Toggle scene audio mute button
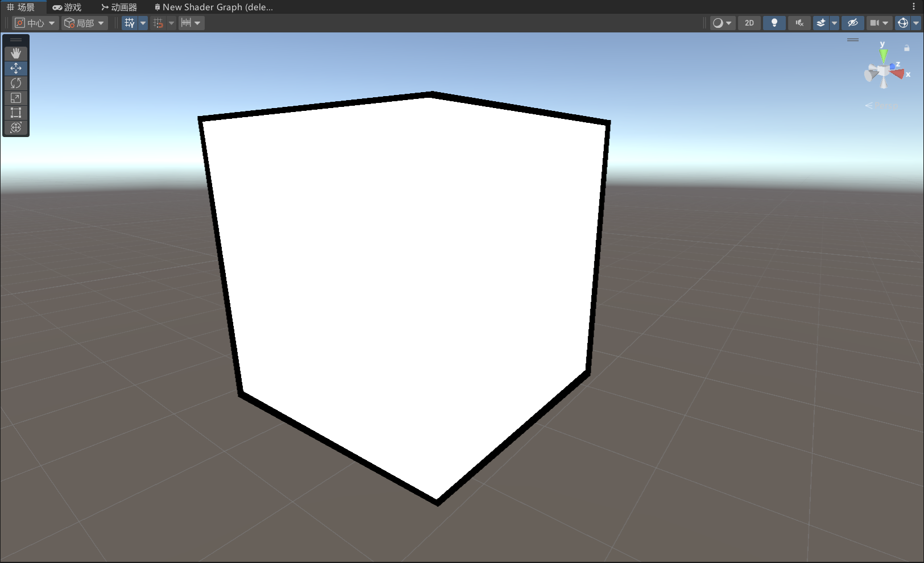Viewport: 924px width, 563px height. (799, 23)
